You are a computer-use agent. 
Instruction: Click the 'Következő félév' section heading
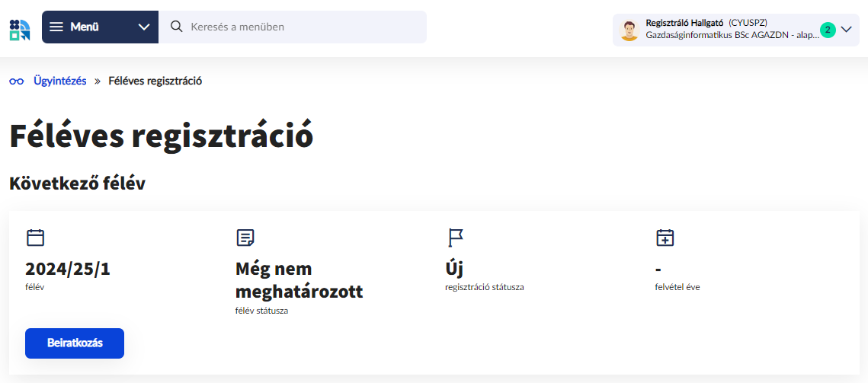pyautogui.click(x=77, y=184)
